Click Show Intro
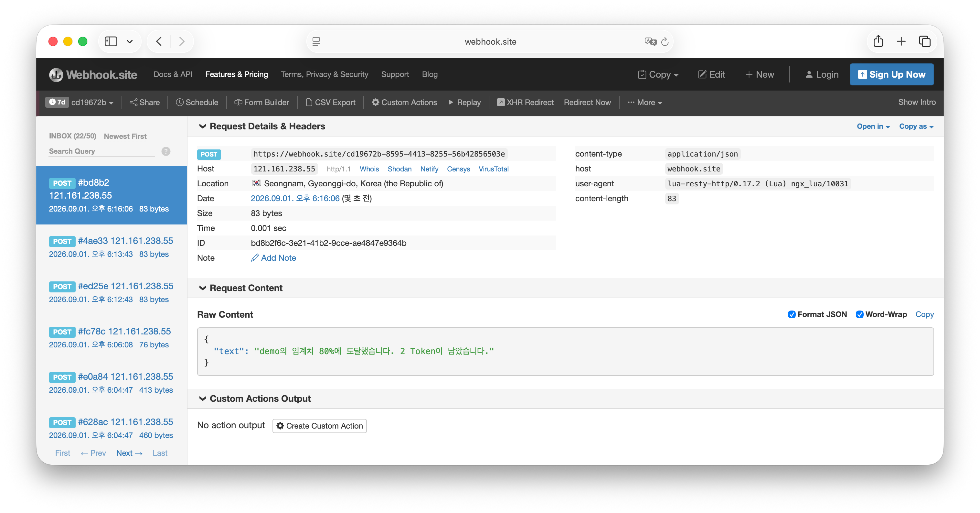 [917, 102]
